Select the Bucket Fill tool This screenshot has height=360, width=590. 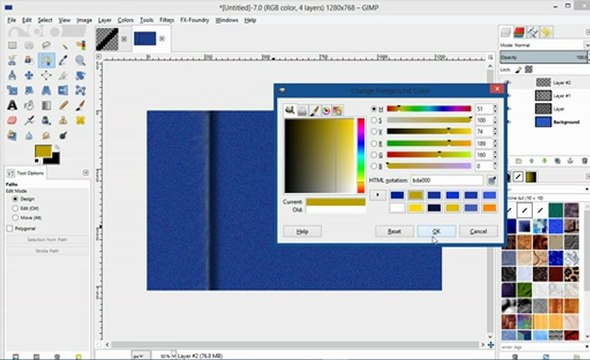pyautogui.click(x=29, y=105)
